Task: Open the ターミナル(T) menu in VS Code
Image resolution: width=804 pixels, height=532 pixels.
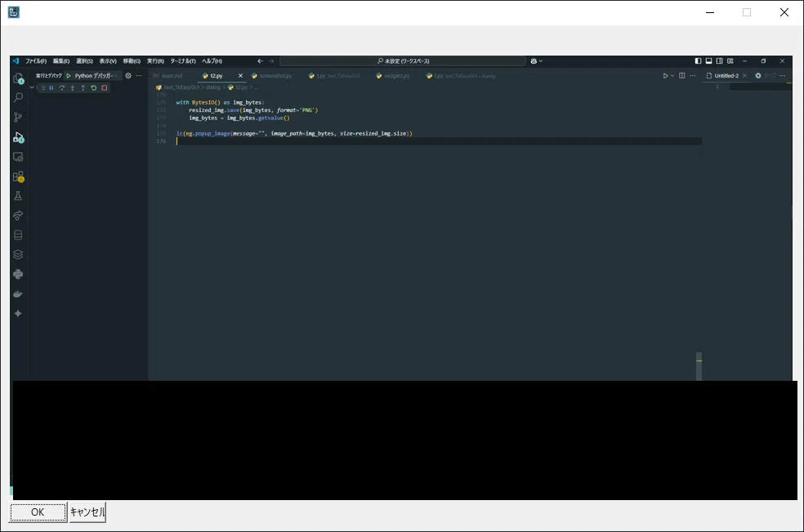Action: point(183,61)
